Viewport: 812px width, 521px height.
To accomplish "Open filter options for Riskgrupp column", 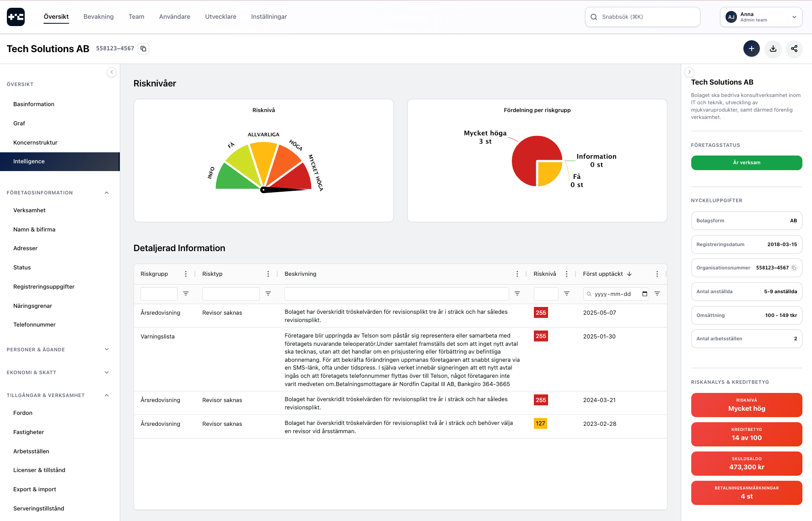I will pos(186,294).
